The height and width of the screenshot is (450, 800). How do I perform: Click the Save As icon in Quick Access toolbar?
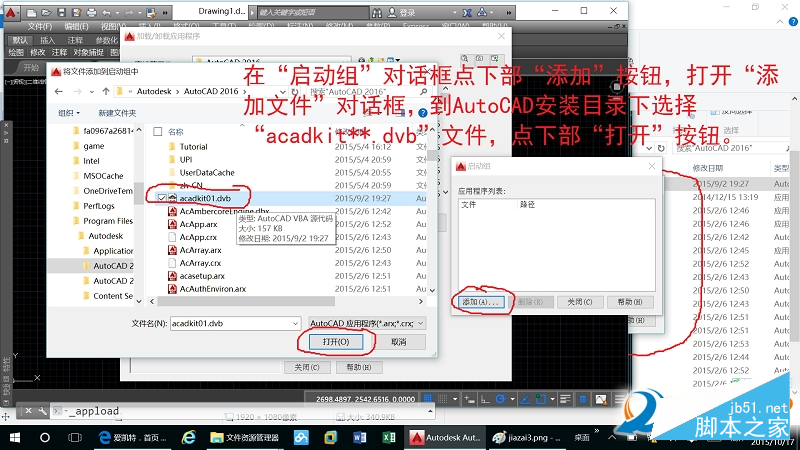tap(77, 12)
